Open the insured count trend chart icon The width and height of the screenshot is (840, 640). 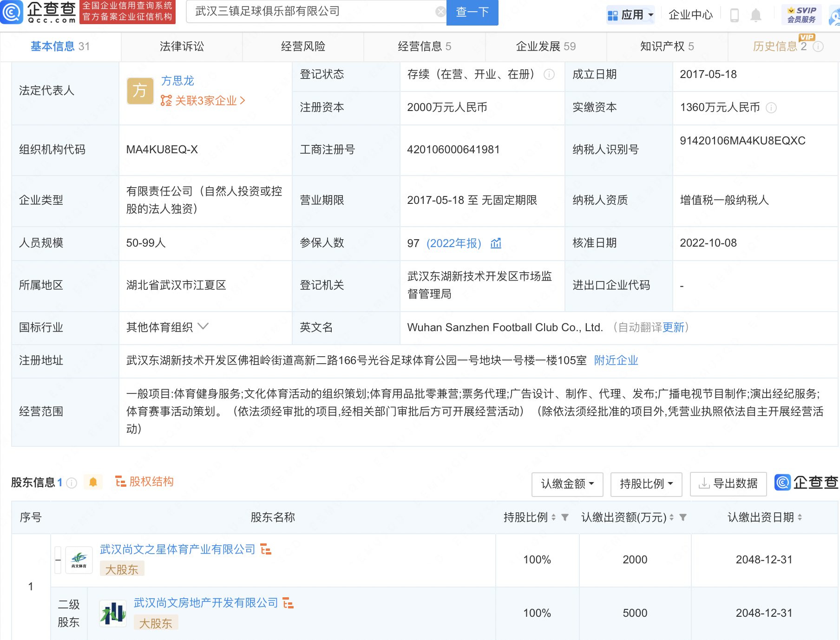[x=496, y=243]
